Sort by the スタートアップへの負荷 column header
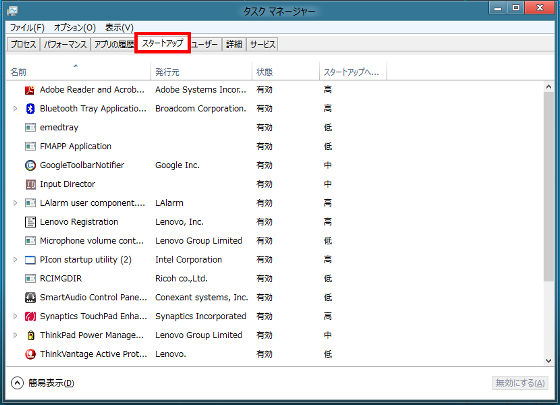This screenshot has width=560, height=405. click(353, 72)
